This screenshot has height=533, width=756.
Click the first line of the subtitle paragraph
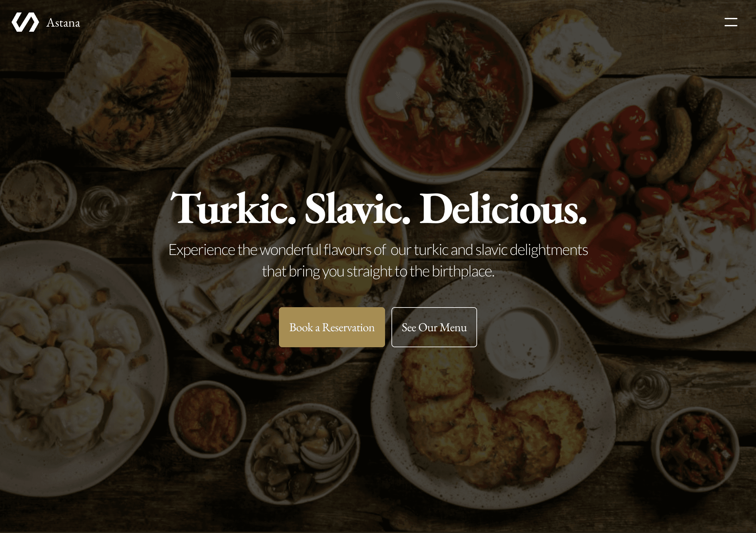pyautogui.click(x=378, y=250)
